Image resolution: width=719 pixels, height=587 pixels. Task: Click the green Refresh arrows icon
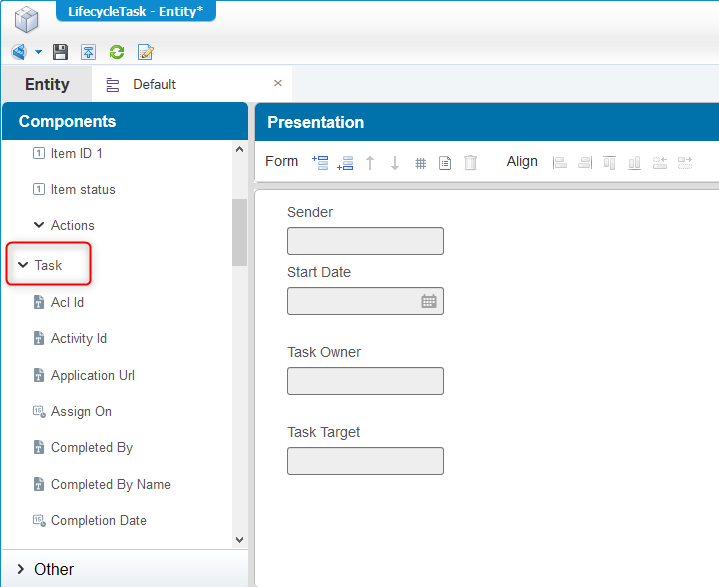(117, 52)
